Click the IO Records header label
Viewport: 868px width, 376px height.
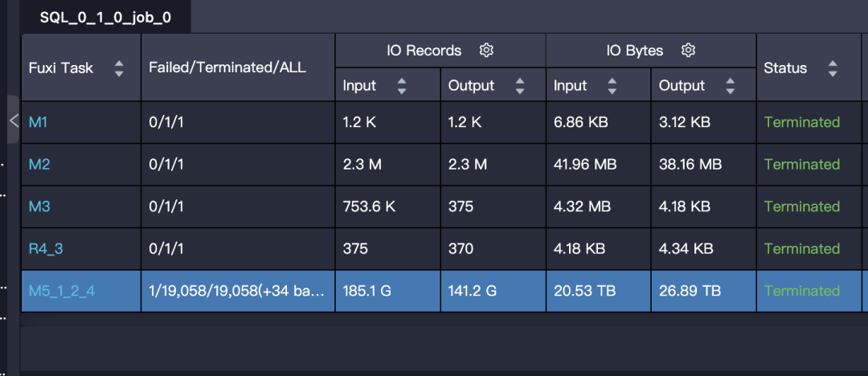pos(424,51)
